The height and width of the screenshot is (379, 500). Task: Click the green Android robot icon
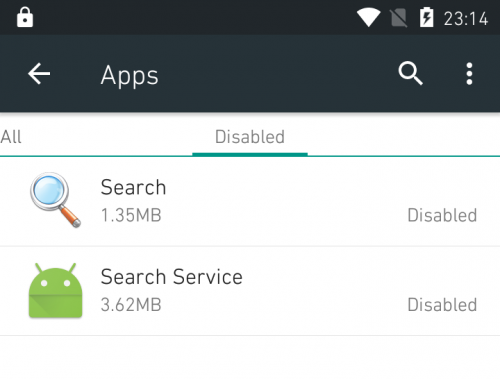point(55,290)
